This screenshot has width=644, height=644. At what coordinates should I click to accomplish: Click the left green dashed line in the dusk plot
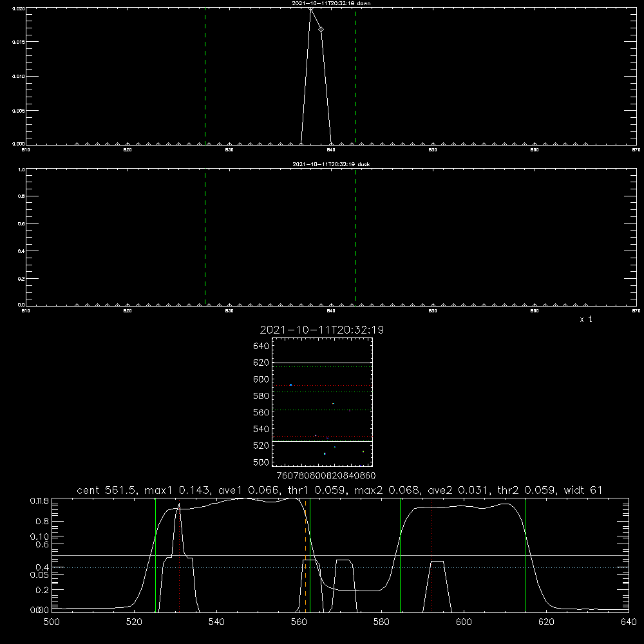click(x=205, y=237)
